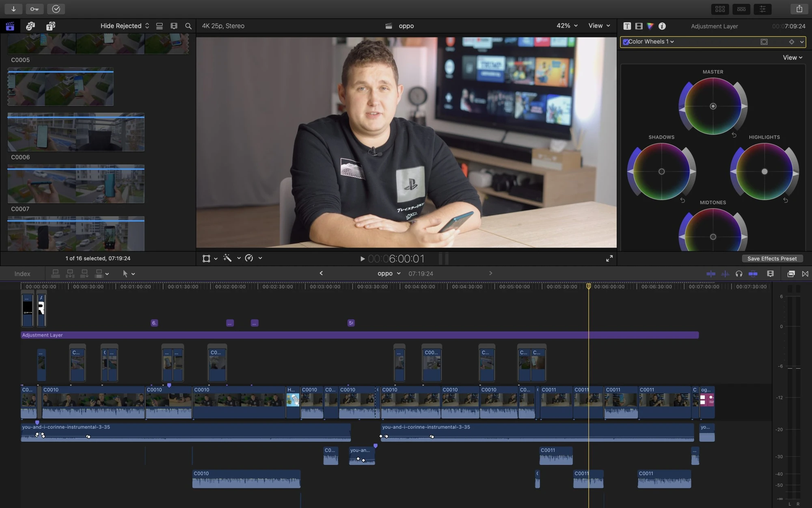The height and width of the screenshot is (508, 812).
Task: Toggle solo headphones icon in timeline
Action: pyautogui.click(x=739, y=274)
